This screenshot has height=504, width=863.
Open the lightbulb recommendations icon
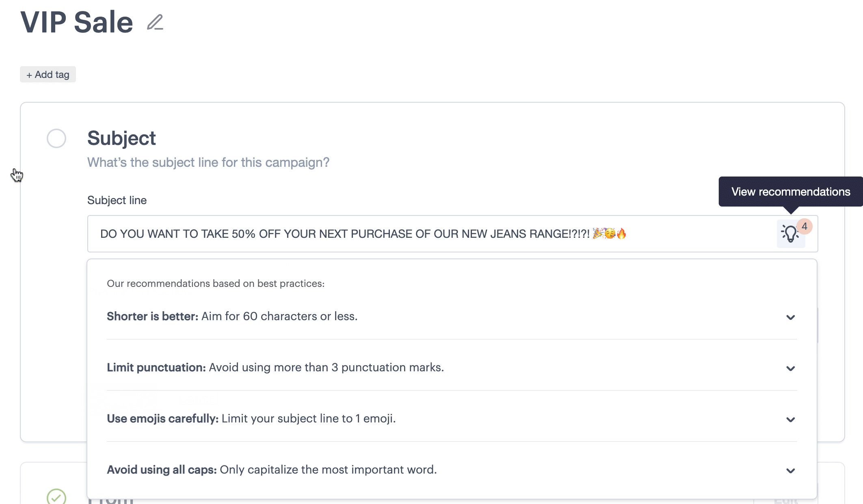point(790,234)
